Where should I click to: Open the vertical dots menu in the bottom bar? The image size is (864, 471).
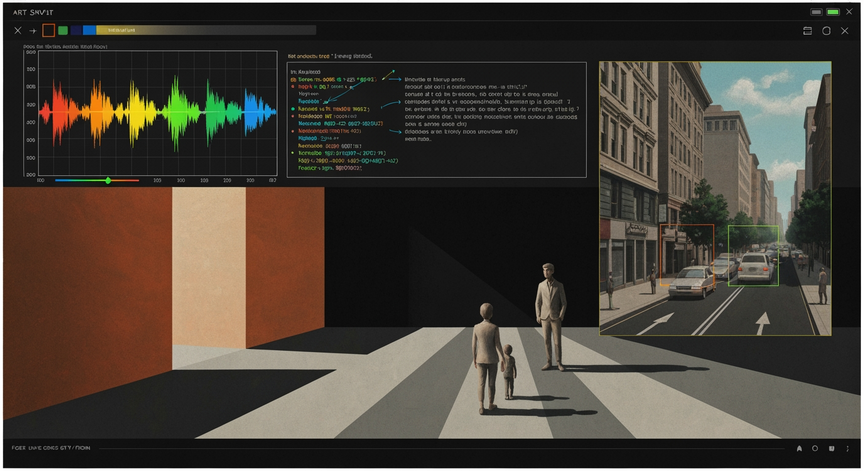847,448
